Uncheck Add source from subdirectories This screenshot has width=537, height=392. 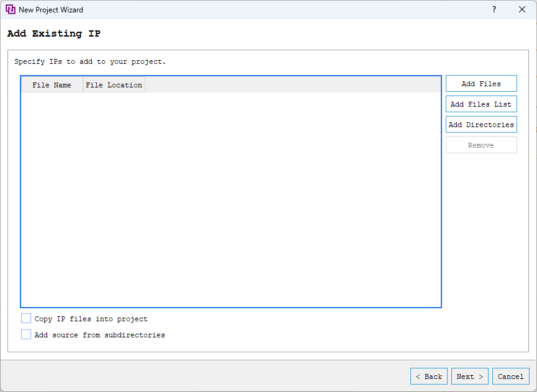coord(26,334)
